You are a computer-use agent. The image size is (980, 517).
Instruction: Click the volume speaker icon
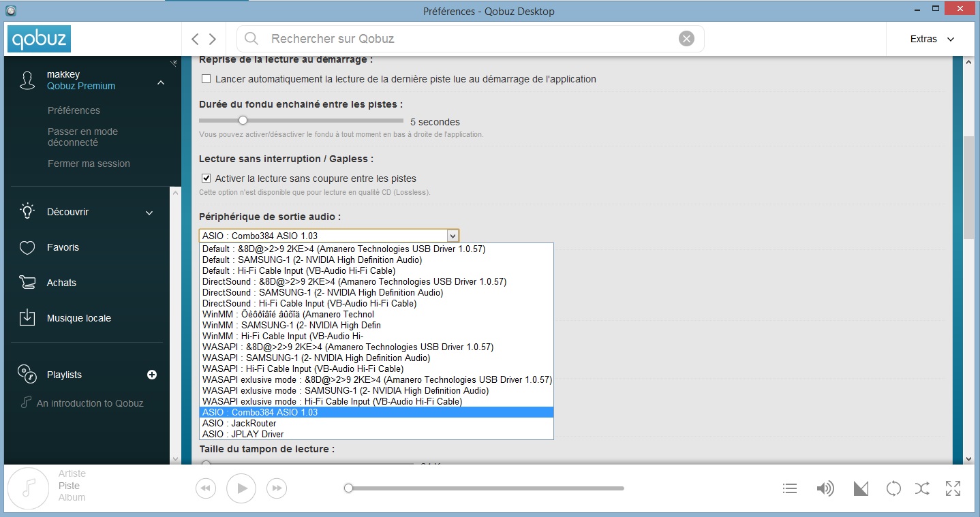[825, 488]
